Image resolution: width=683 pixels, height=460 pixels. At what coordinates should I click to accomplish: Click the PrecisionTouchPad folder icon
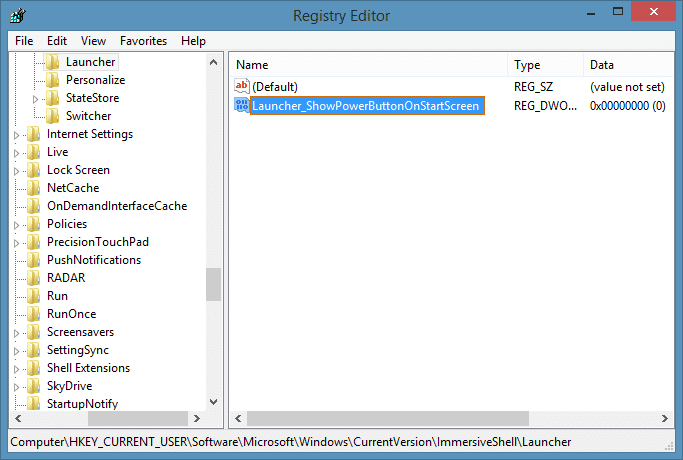point(34,242)
